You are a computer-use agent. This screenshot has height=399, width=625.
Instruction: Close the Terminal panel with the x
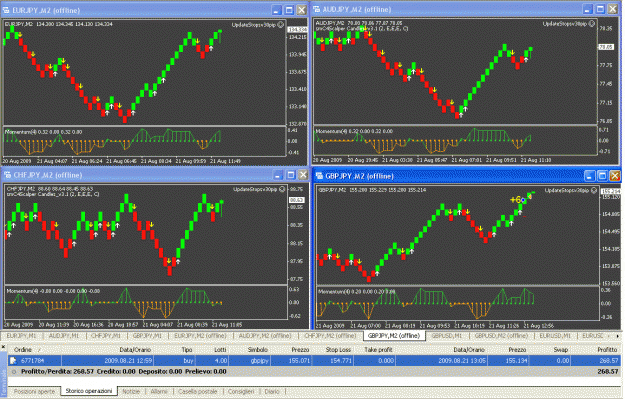tap(3, 347)
